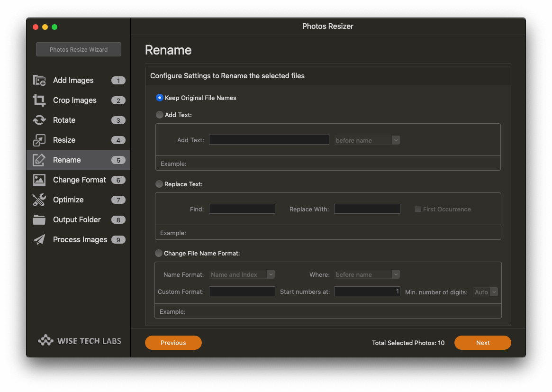Open the Add Text position dropdown

(367, 140)
